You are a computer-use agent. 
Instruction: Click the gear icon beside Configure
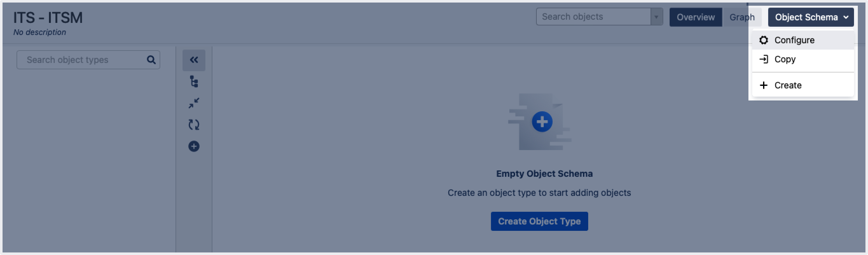(763, 40)
